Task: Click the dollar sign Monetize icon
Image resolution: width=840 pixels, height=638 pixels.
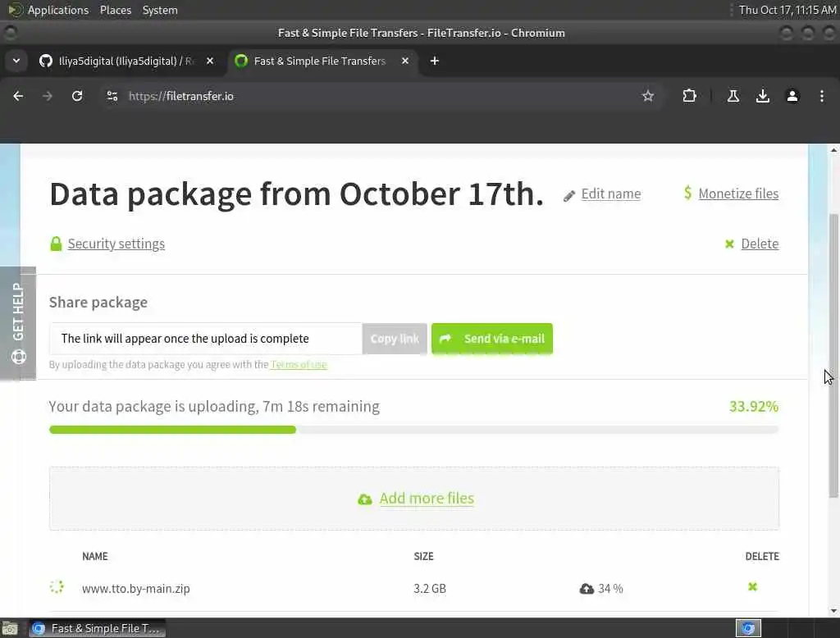Action: 687,193
